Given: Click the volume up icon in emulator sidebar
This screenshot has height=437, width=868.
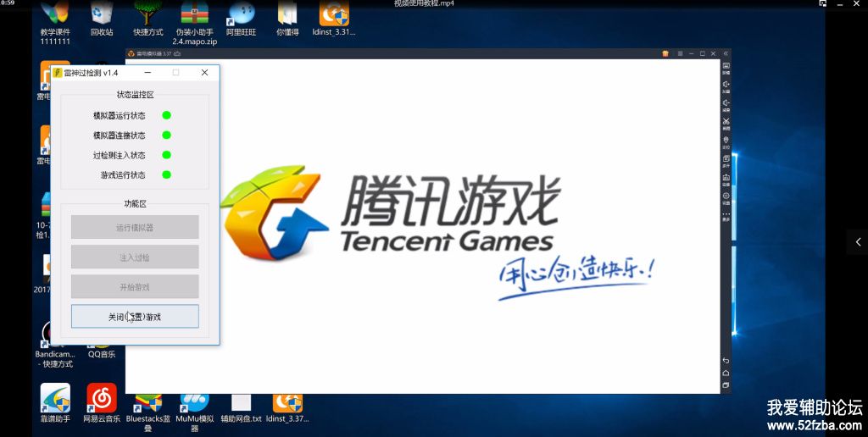Looking at the screenshot, I should (726, 85).
